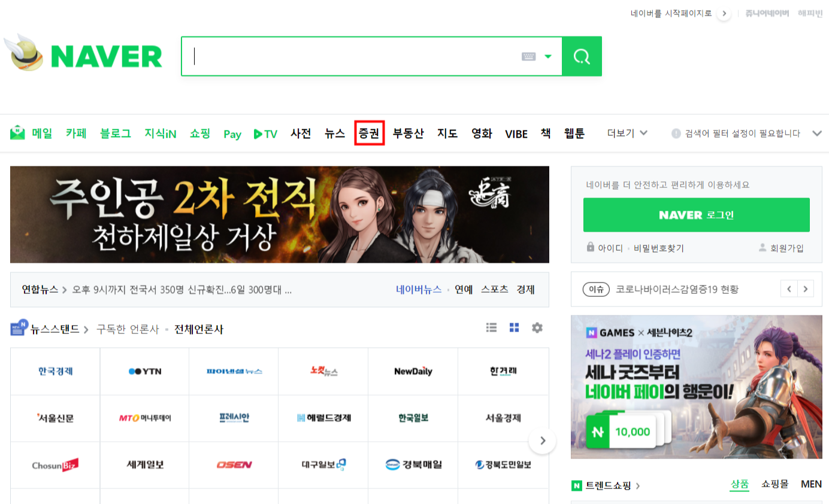Open newsstand settings gear icon
Viewport: 829px width, 504px height.
(x=537, y=327)
